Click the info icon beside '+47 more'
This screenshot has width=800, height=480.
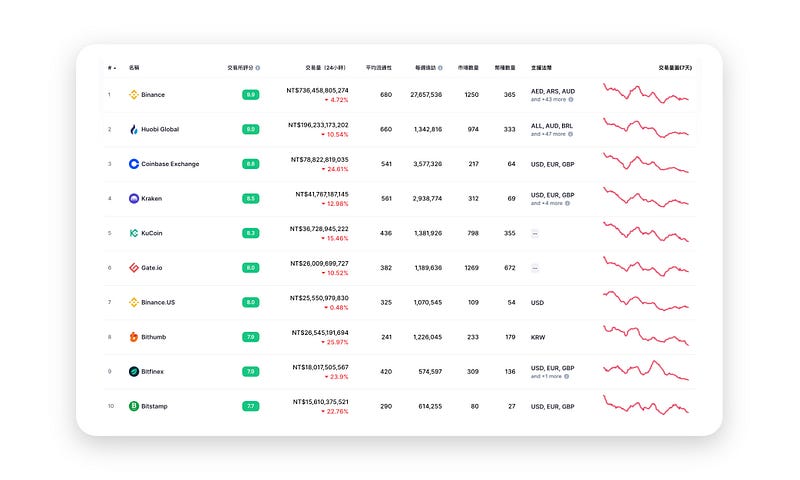[570, 134]
